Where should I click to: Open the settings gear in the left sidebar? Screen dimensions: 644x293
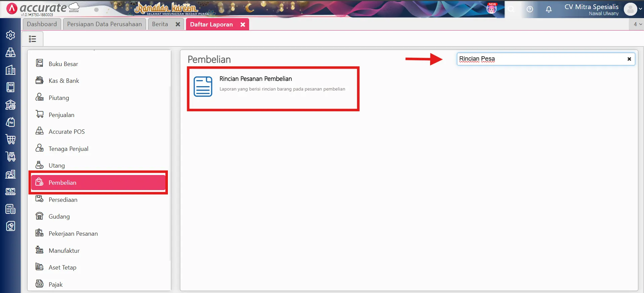tap(10, 35)
